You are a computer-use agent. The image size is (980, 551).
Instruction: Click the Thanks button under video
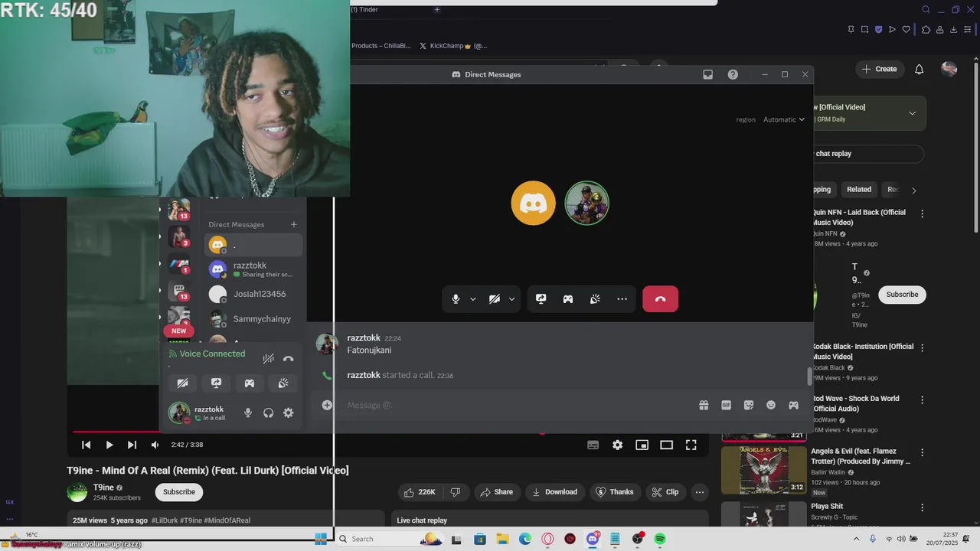615,492
